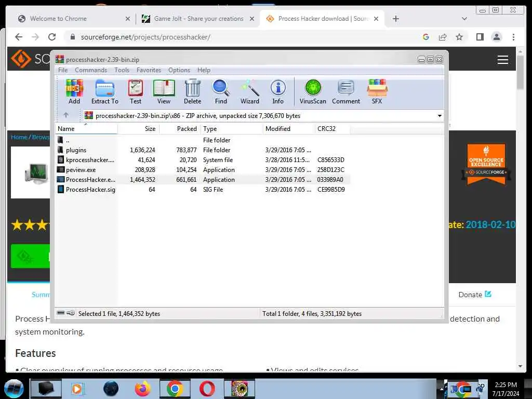Show archive Info
532x399 pixels.
click(x=278, y=91)
